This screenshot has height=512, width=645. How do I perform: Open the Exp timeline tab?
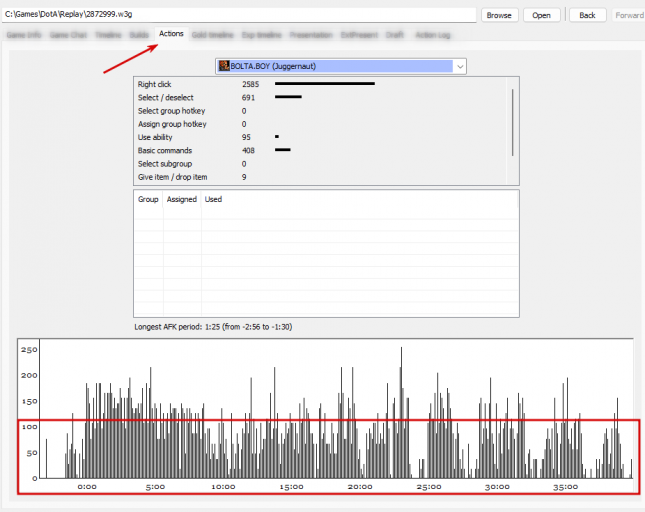coord(262,35)
